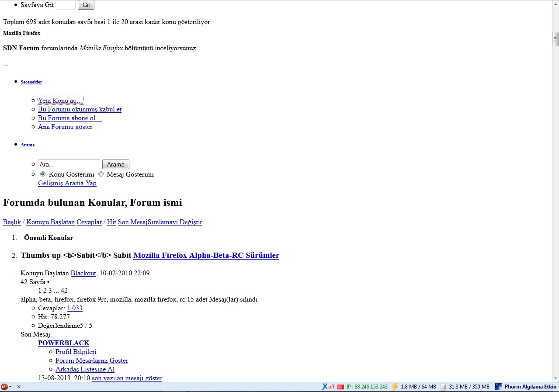Image resolution: width=559 pixels, height=392 pixels.
Task: Click Arkadaş Listesine Al link
Action: [85, 369]
